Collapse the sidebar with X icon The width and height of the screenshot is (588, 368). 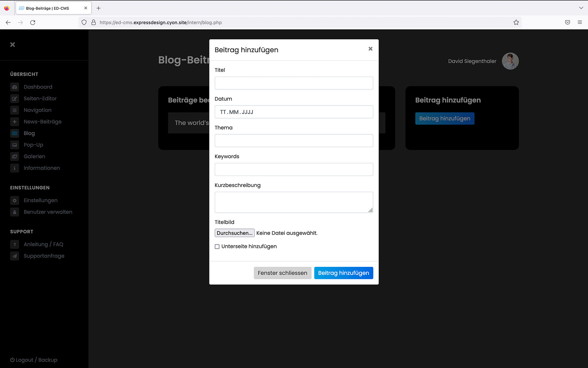pyautogui.click(x=12, y=45)
